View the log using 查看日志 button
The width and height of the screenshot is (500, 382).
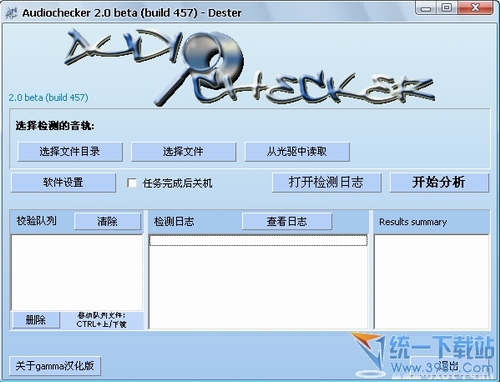tap(287, 221)
